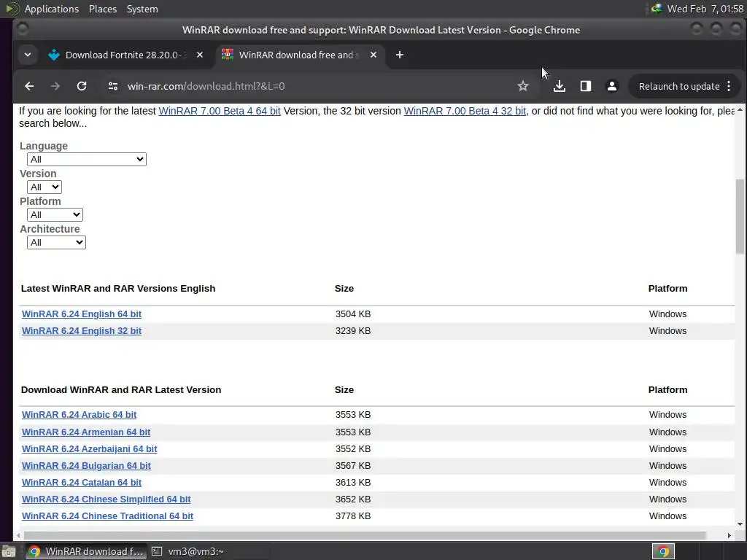Click the WinRAR tab favicon
Image resolution: width=747 pixels, height=560 pixels.
(228, 55)
